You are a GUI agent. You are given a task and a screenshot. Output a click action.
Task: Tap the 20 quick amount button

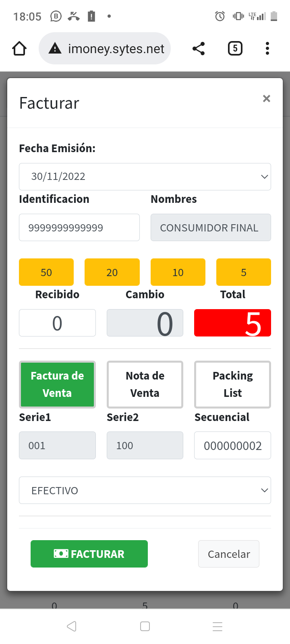[112, 272]
